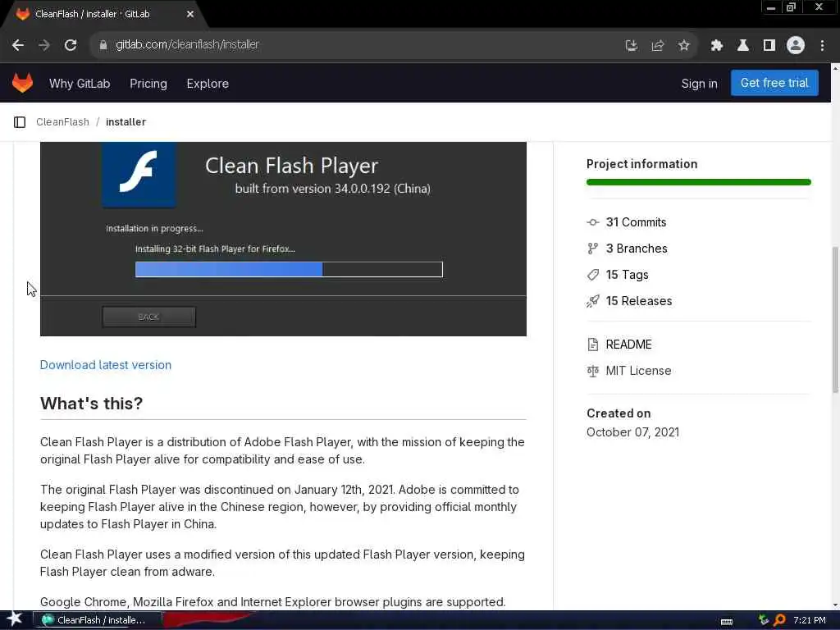Open the CleanFlash breadcrumb

click(x=62, y=122)
